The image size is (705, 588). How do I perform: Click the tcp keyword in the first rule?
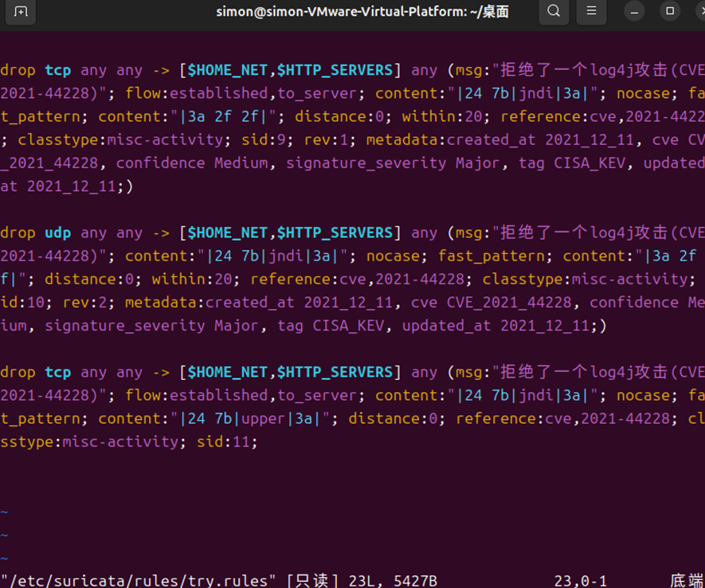(x=57, y=71)
